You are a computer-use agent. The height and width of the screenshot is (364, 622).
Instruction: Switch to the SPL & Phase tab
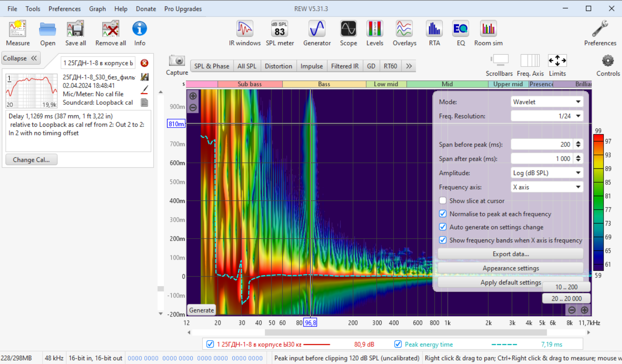click(212, 66)
